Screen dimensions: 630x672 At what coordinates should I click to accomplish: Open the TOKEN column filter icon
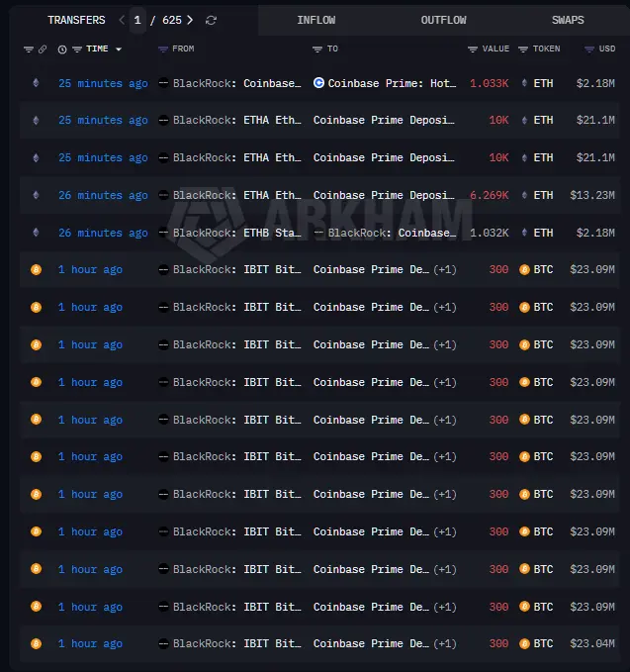(x=523, y=49)
